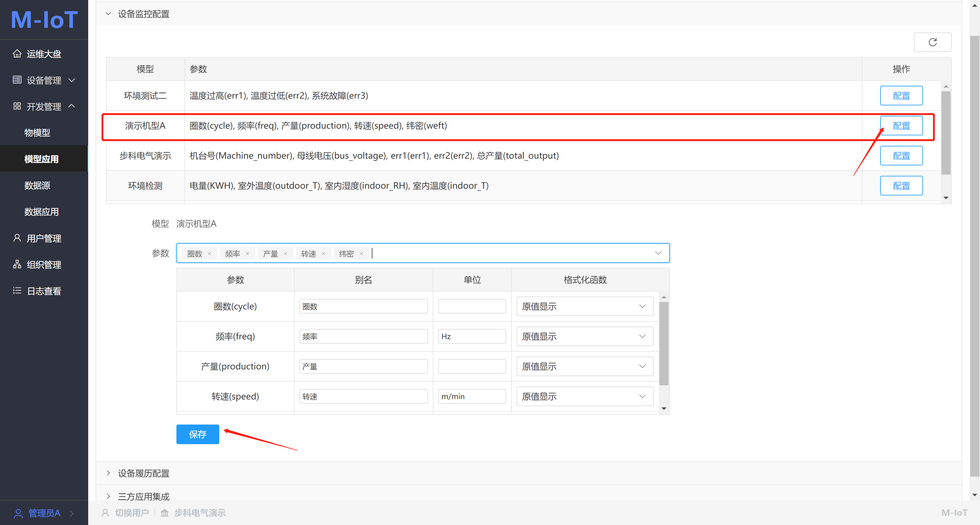Collapse the 开发管理 submenu chevron
The image size is (980, 525).
(x=72, y=106)
